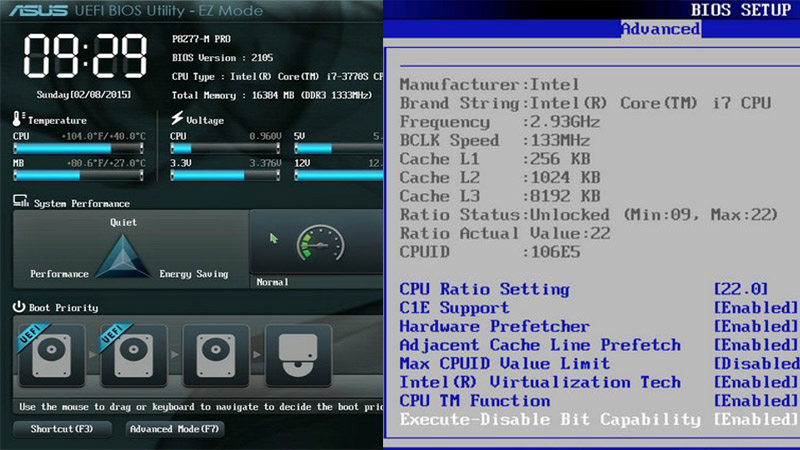This screenshot has width=800, height=450.
Task: Select C1E Support option
Action: (454, 308)
